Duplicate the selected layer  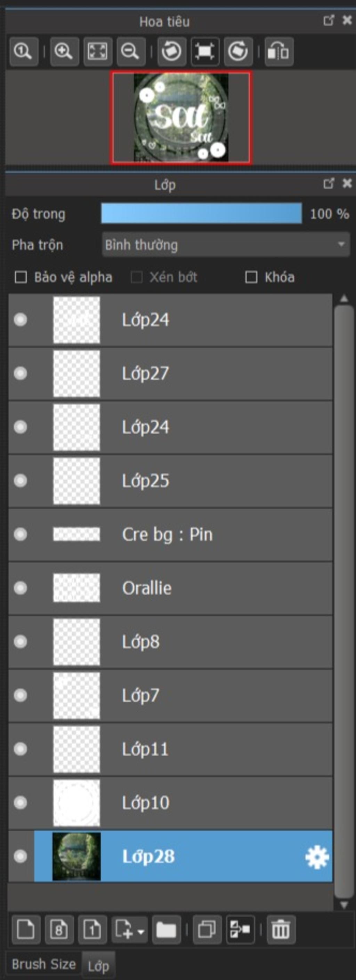pyautogui.click(x=207, y=930)
